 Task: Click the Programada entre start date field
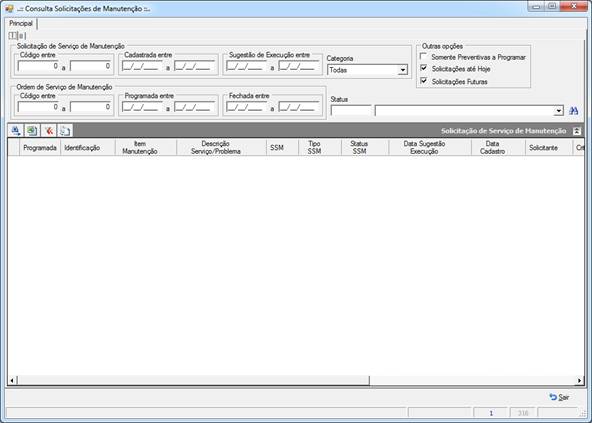click(x=142, y=107)
